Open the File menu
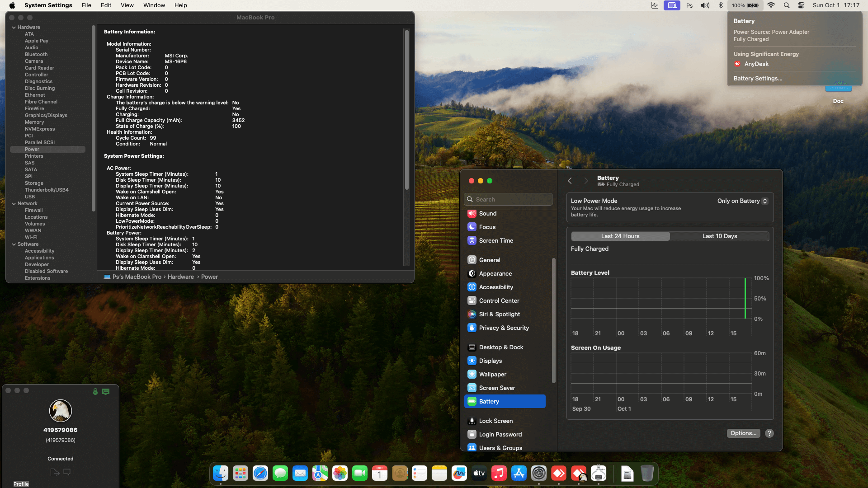This screenshot has width=868, height=488. click(x=86, y=5)
